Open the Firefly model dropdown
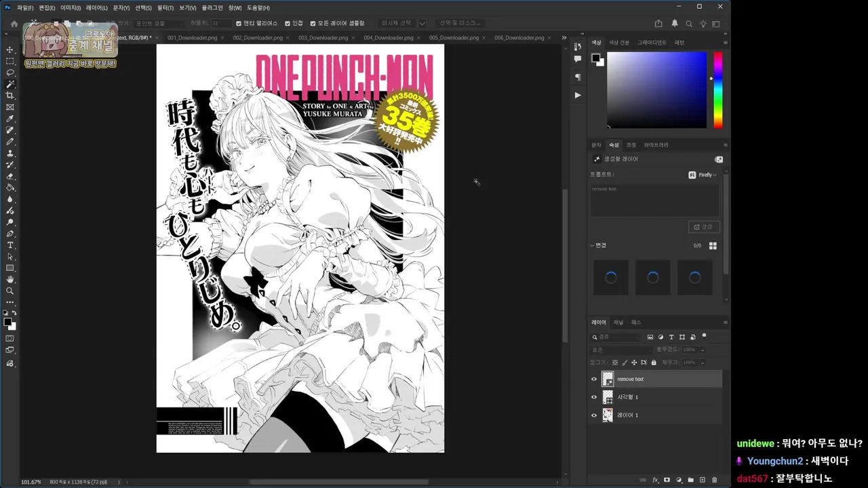The image size is (868, 488). coord(703,175)
